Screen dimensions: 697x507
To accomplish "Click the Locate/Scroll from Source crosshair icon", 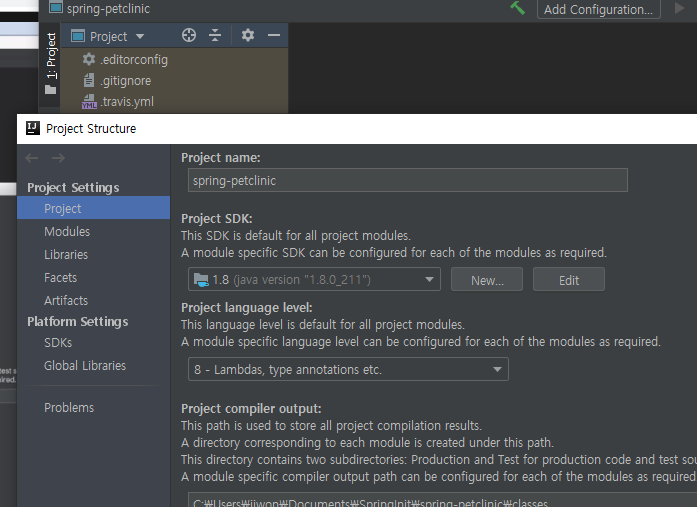I will click(x=189, y=35).
